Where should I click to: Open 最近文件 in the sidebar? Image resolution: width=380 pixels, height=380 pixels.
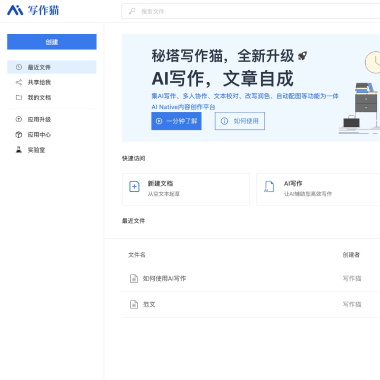(x=52, y=67)
